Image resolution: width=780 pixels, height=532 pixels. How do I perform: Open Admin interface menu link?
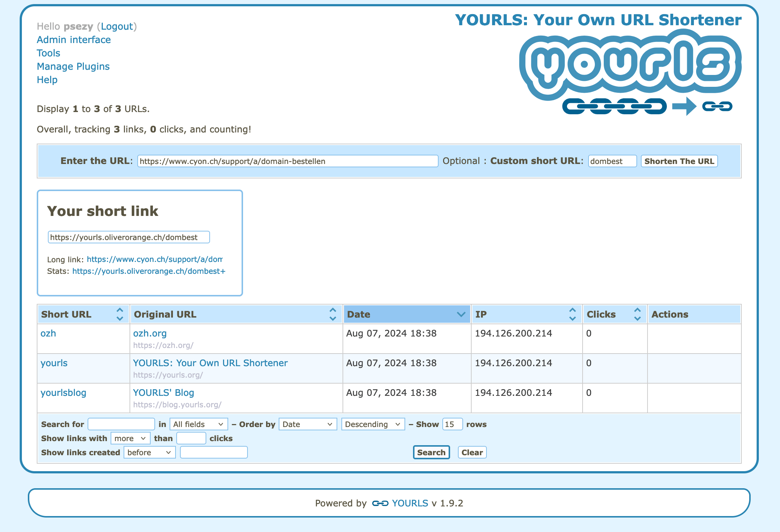(74, 40)
